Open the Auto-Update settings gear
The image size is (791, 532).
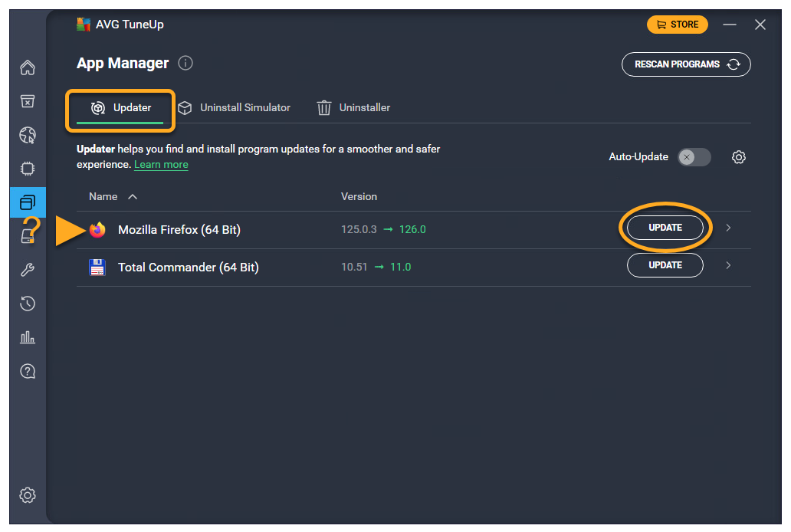point(738,157)
